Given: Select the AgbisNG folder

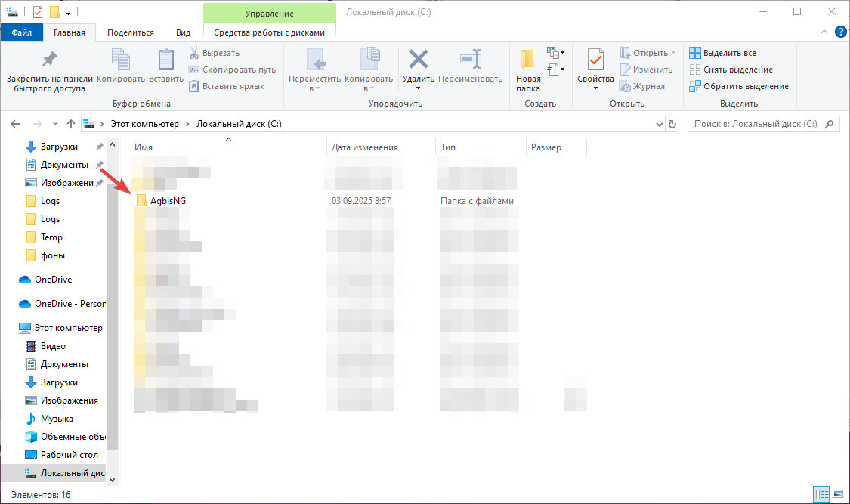Looking at the screenshot, I should click(168, 200).
